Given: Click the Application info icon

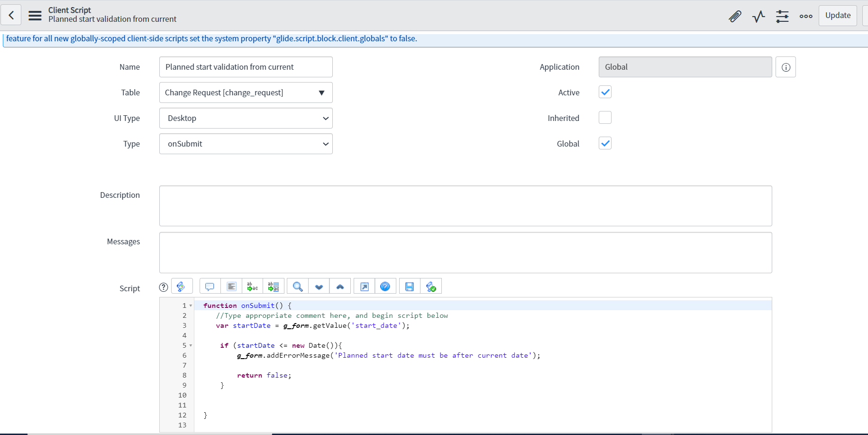Looking at the screenshot, I should pos(786,67).
